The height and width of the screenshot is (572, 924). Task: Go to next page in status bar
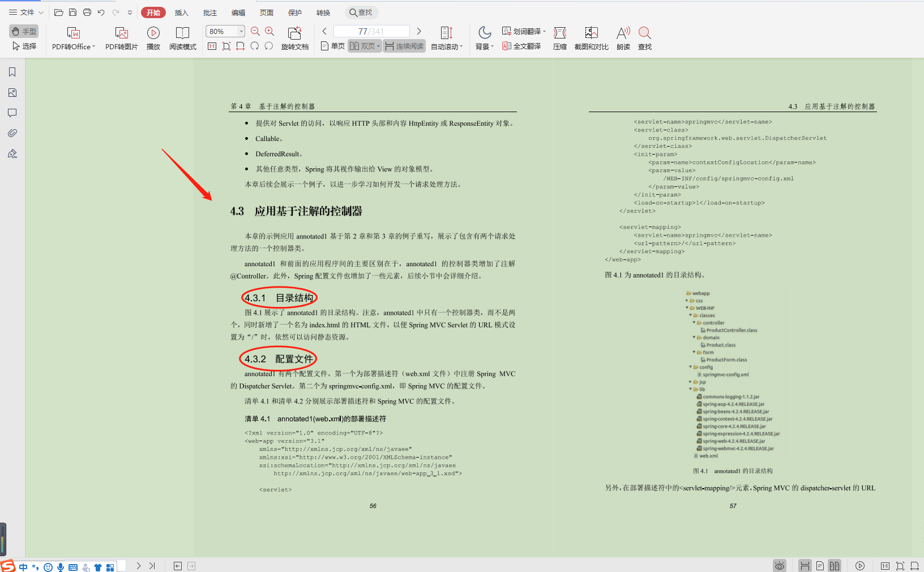tap(139, 566)
